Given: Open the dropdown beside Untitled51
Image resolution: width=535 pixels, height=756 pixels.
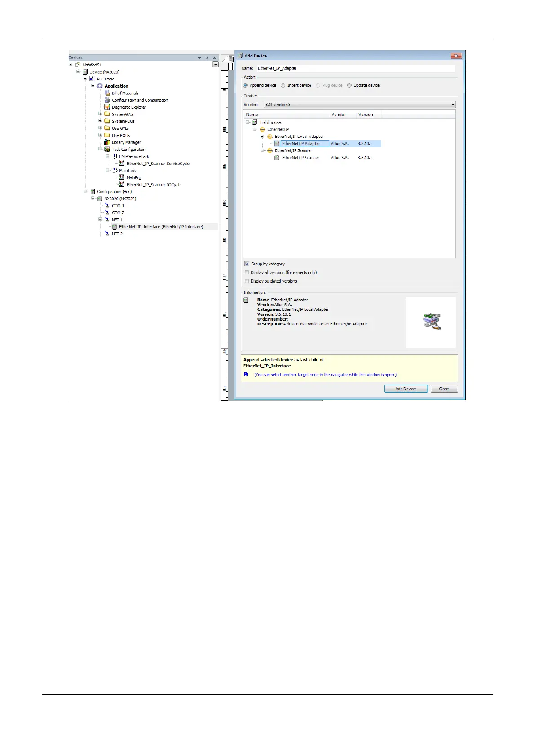Looking at the screenshot, I should click(x=216, y=65).
